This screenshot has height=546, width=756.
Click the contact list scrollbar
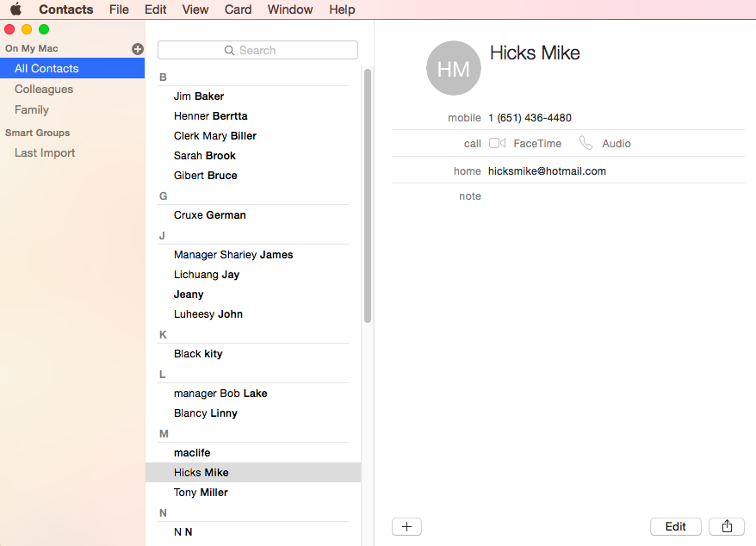pos(368,196)
